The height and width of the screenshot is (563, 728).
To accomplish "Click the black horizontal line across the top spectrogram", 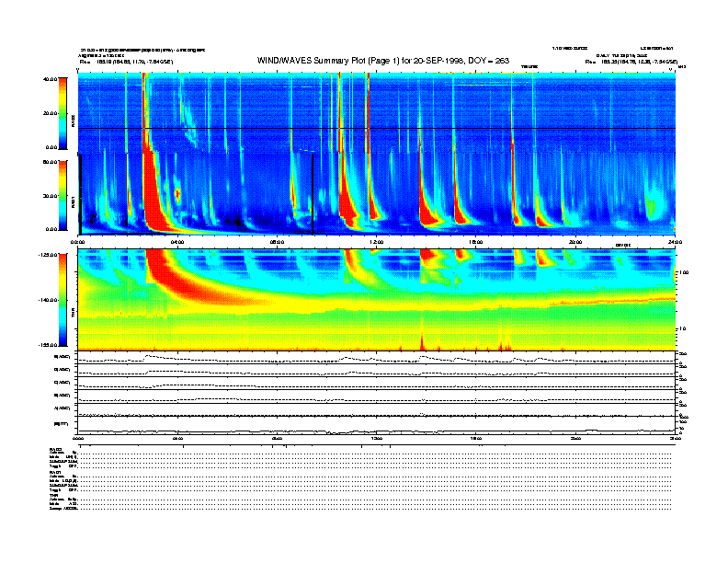I will click(377, 128).
